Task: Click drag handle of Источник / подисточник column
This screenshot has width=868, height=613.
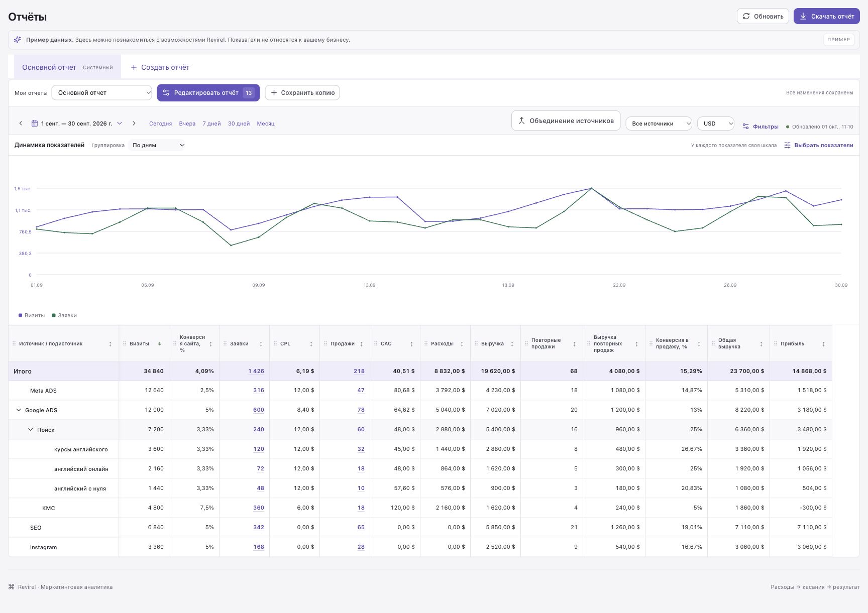Action: [14, 344]
